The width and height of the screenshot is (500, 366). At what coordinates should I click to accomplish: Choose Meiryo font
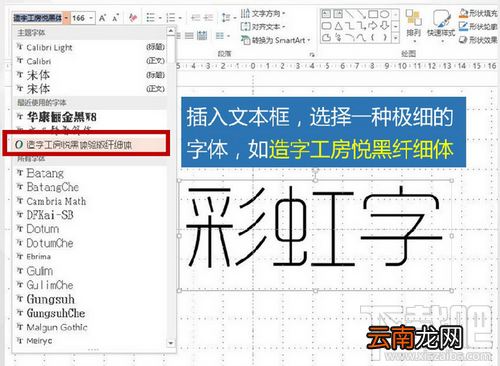(x=90, y=341)
